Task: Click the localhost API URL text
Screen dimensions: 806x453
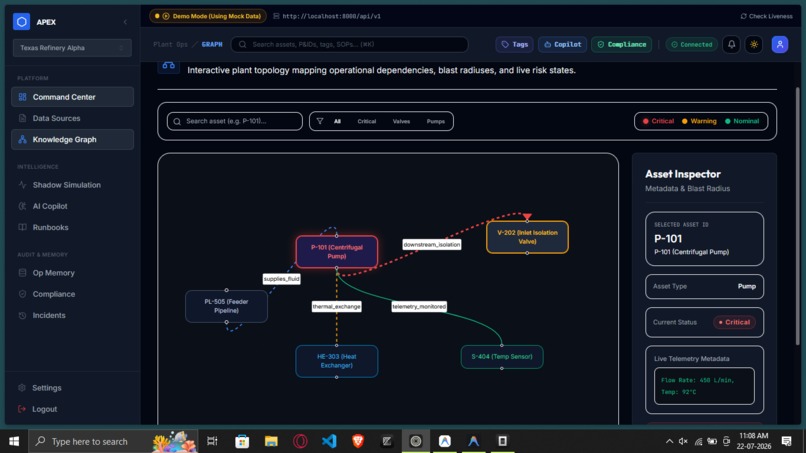Action: click(332, 16)
